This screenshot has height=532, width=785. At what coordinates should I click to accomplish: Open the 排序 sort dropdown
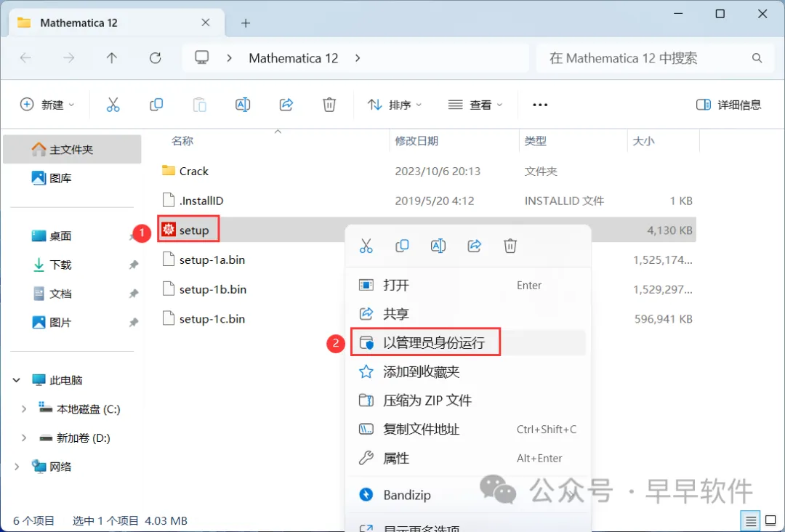click(395, 105)
